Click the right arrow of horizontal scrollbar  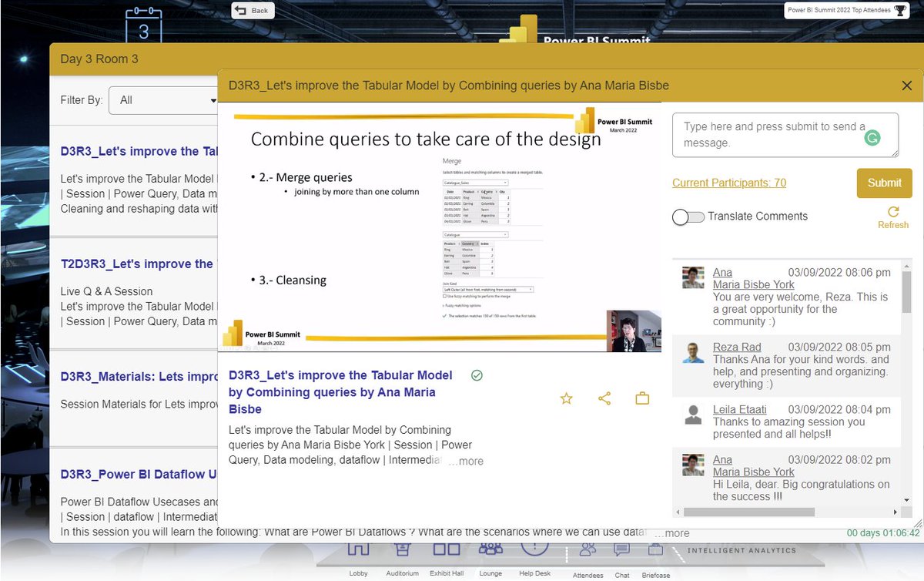coord(896,512)
